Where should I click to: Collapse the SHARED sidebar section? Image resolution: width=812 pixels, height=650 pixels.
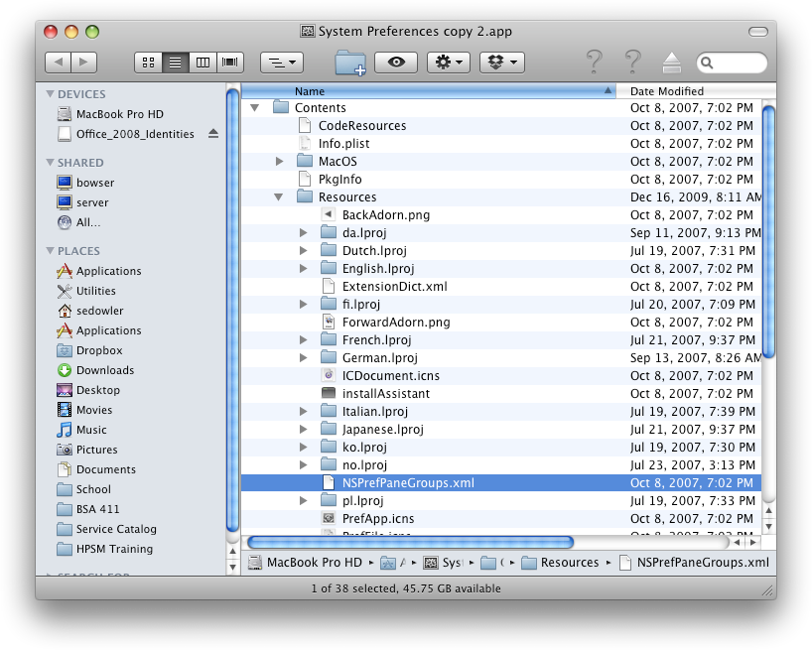(x=51, y=163)
